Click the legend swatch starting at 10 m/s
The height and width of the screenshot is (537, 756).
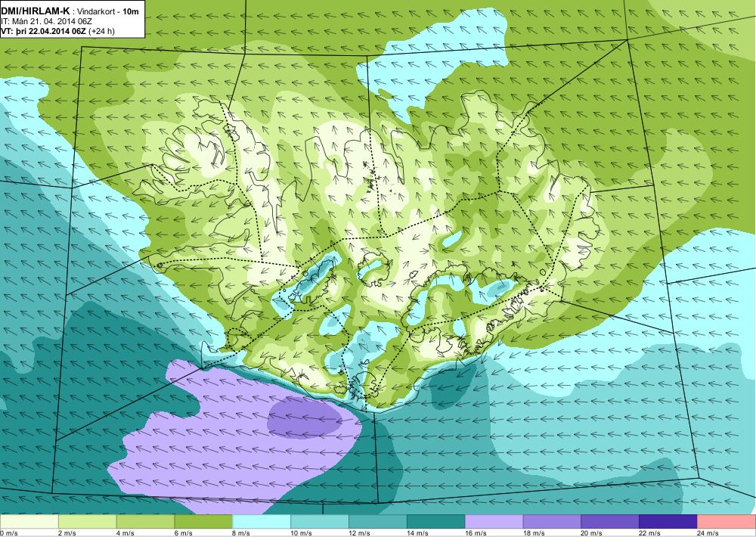pyautogui.click(x=320, y=522)
